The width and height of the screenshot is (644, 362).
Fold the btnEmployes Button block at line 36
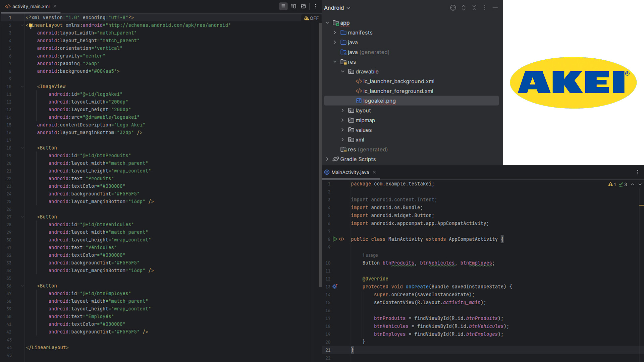[x=22, y=286]
